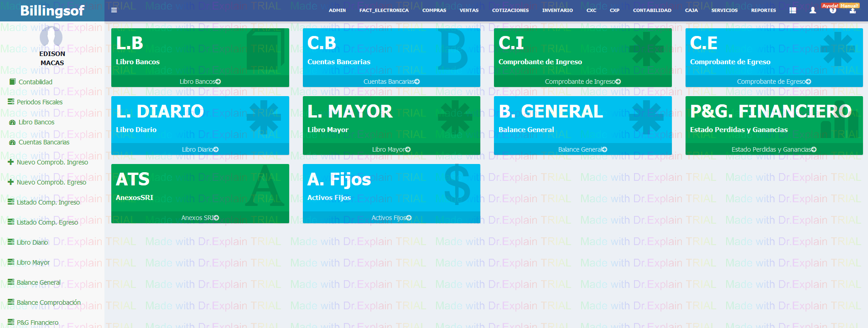868x328 pixels.
Task: Click the plus icon beside Nuevo Comprob. Ingreso
Action: (x=11, y=162)
